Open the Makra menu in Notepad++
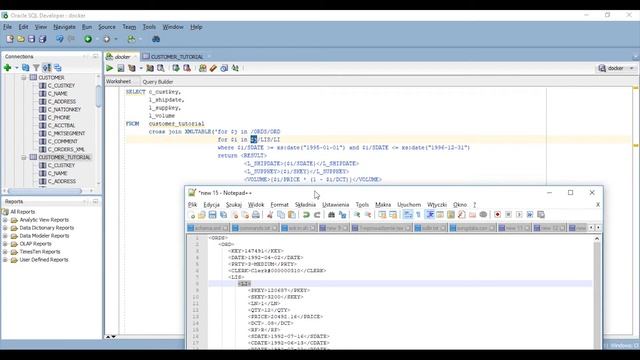The image size is (640, 360). tap(383, 204)
